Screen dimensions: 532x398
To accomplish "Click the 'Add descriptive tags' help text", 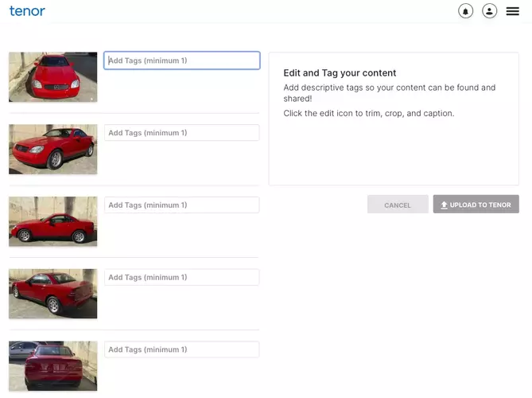I will [389, 93].
